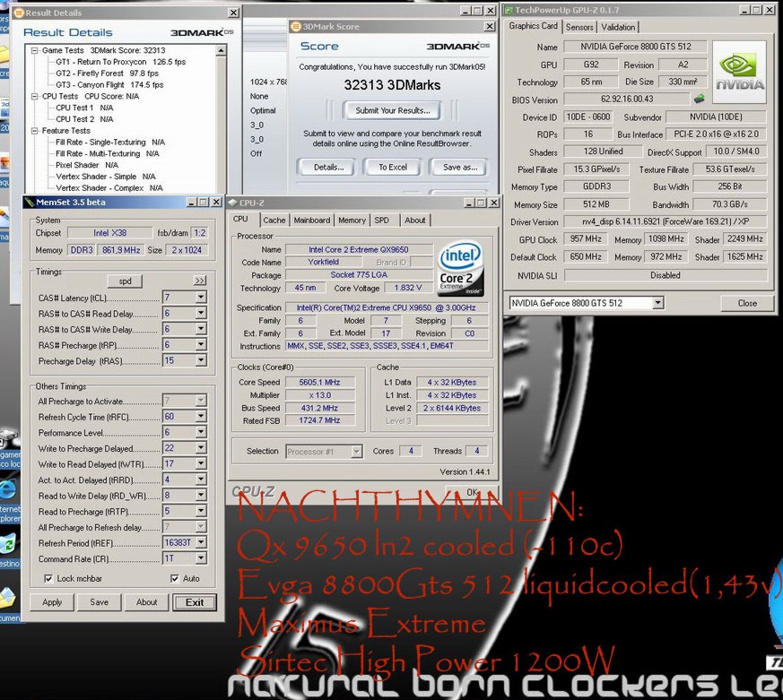Select the Pixel Shader tree row
Viewport: 783px width, 700px height.
pyautogui.click(x=87, y=165)
